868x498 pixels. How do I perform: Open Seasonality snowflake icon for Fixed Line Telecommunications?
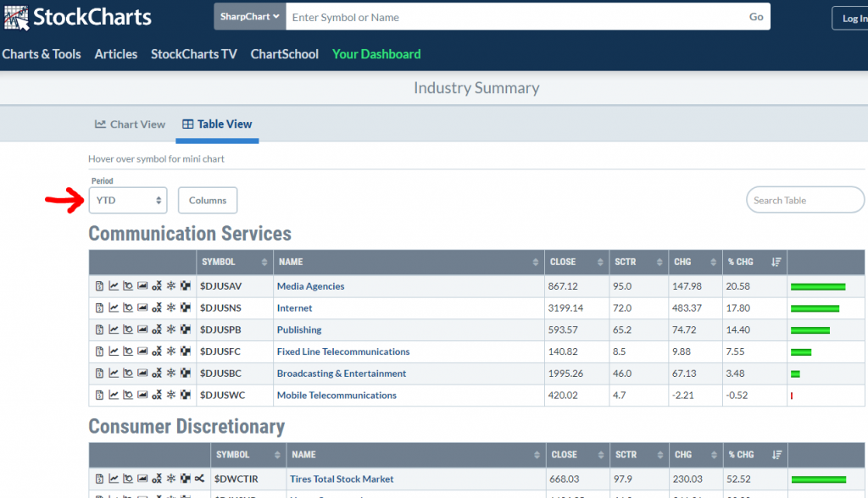pos(170,351)
